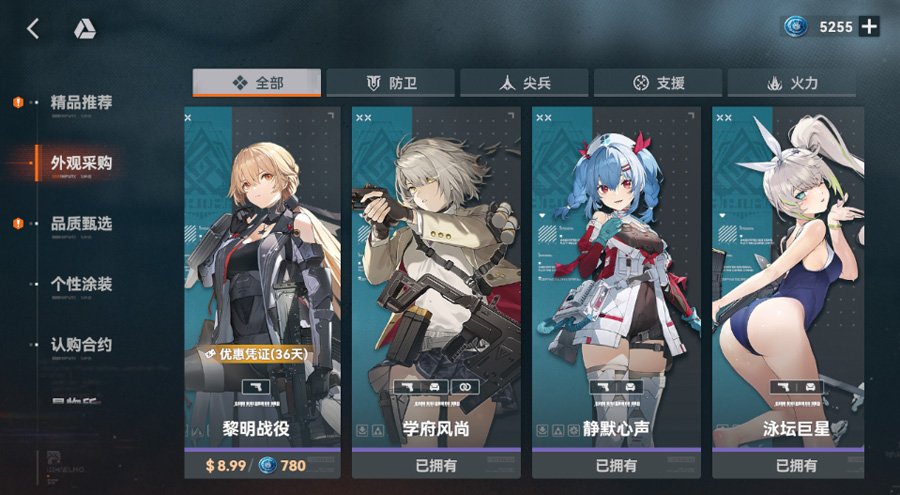Add currency with the plus icon
This screenshot has height=495, width=900.
(869, 26)
